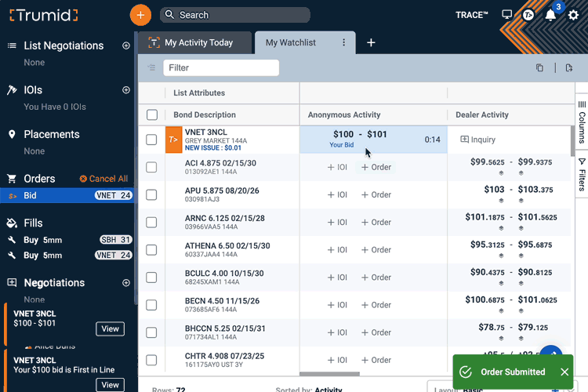This screenshot has height=392, width=588.
Task: Click Inquiry in the VNET 3NCL row
Action: 477,140
